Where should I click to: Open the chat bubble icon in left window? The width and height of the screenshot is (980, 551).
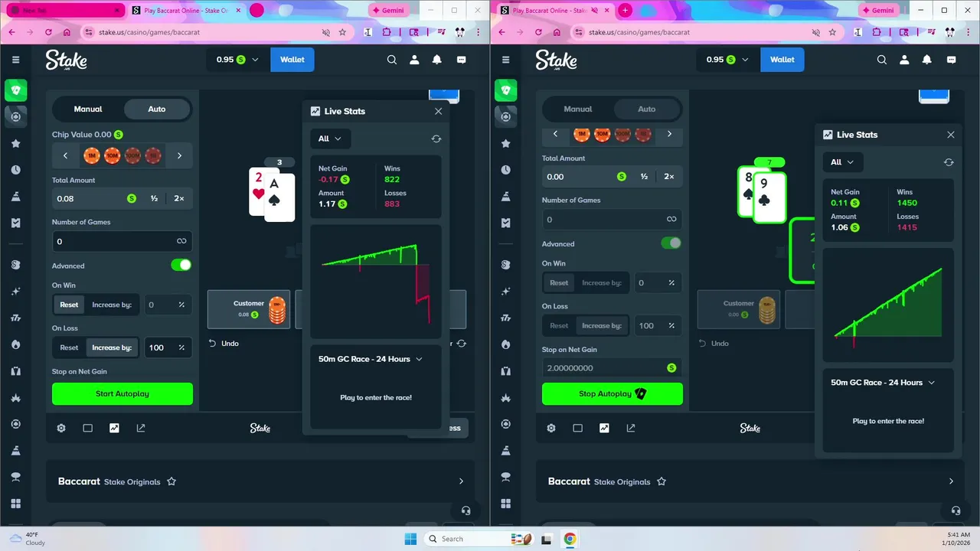[461, 60]
